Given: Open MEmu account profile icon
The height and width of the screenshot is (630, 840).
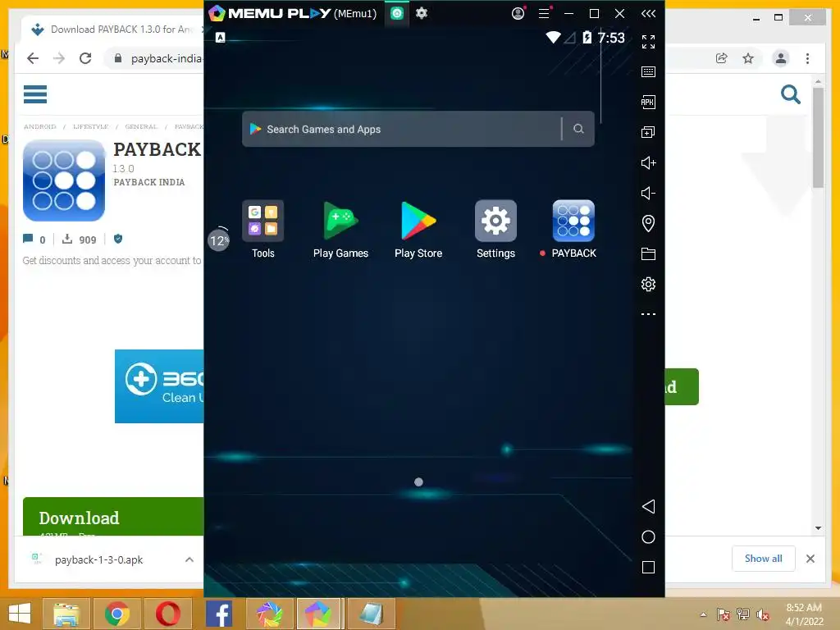Looking at the screenshot, I should (x=518, y=13).
